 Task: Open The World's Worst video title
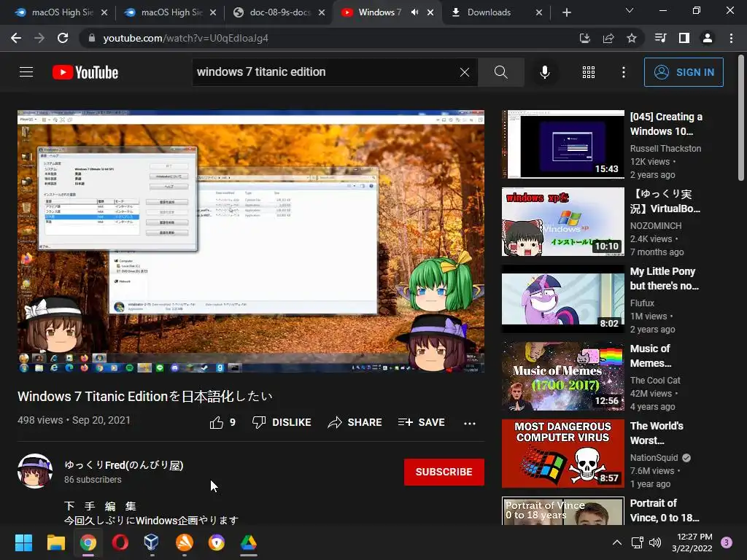coord(657,433)
